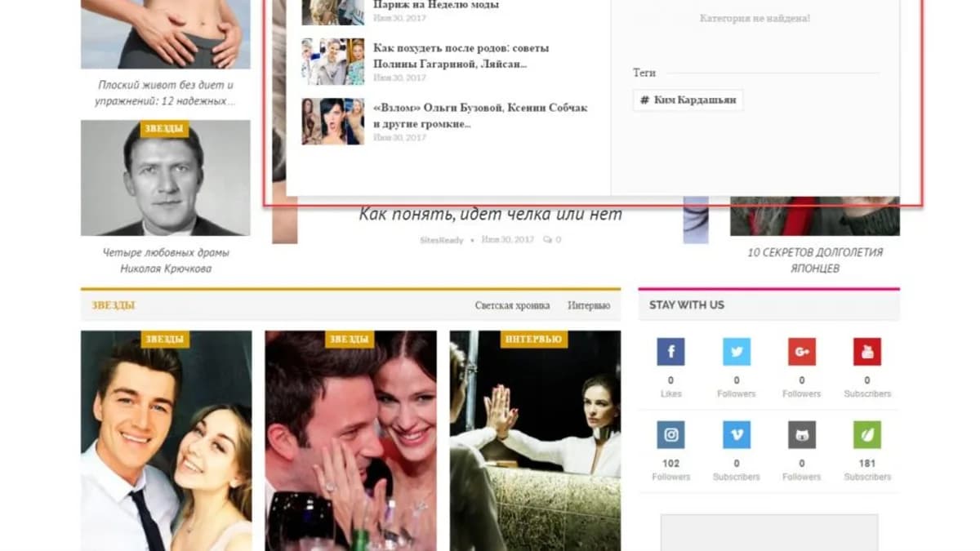Click the Facebook likes icon
The height and width of the screenshot is (551, 980).
click(x=670, y=352)
